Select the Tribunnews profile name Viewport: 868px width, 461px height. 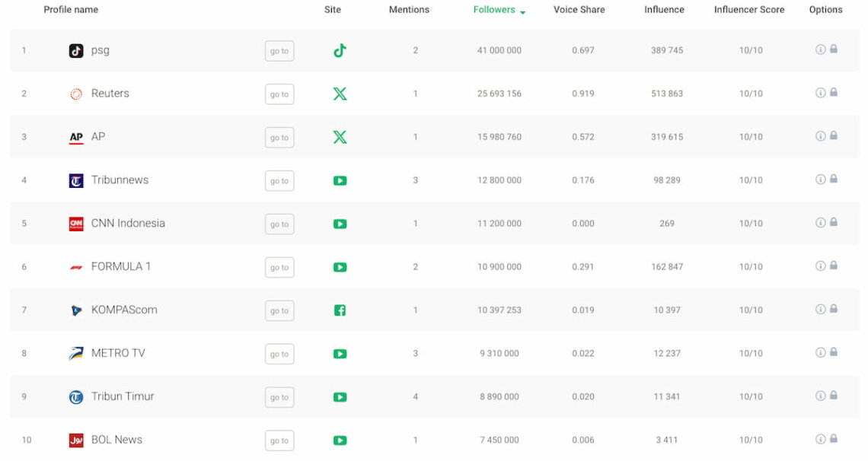click(120, 180)
